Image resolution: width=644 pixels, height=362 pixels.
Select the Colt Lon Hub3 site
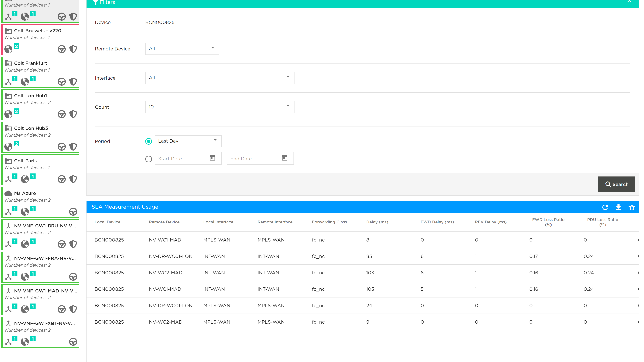[x=40, y=137]
